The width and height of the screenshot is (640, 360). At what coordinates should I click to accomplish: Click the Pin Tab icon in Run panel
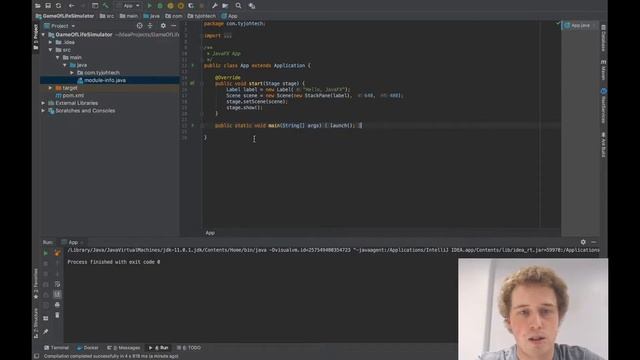pos(46,332)
